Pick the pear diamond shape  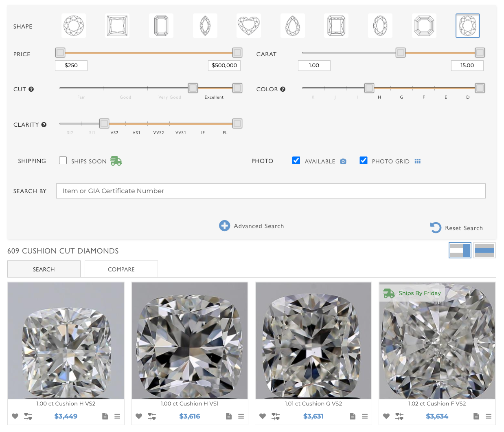click(x=293, y=26)
